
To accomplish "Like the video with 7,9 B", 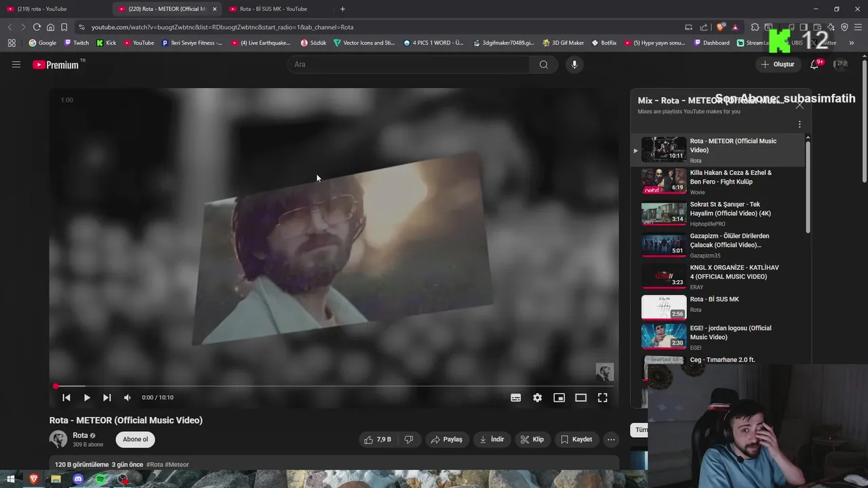I will point(378,439).
